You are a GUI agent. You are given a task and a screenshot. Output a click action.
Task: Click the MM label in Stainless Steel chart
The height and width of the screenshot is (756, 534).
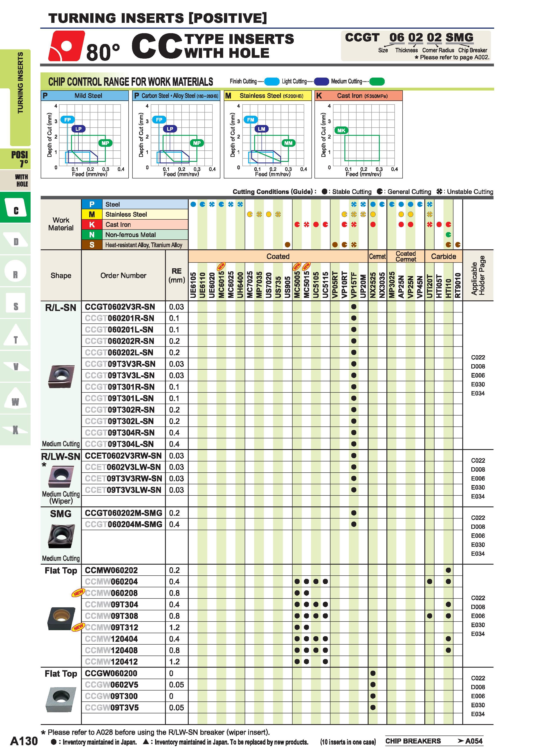pos(288,143)
